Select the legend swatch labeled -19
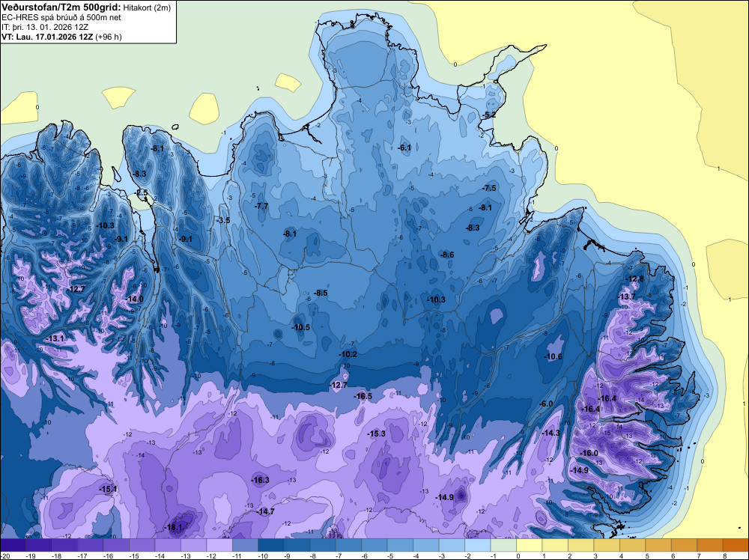The height and width of the screenshot is (560, 749). (39, 545)
